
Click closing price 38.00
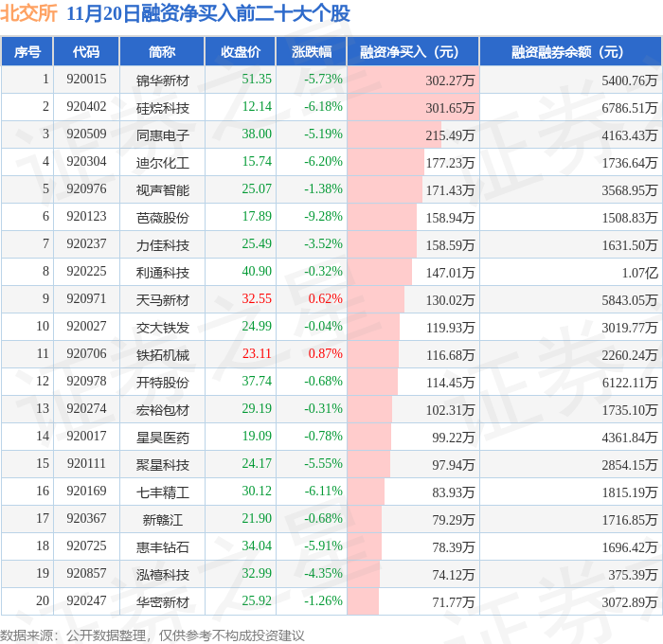(x=257, y=134)
